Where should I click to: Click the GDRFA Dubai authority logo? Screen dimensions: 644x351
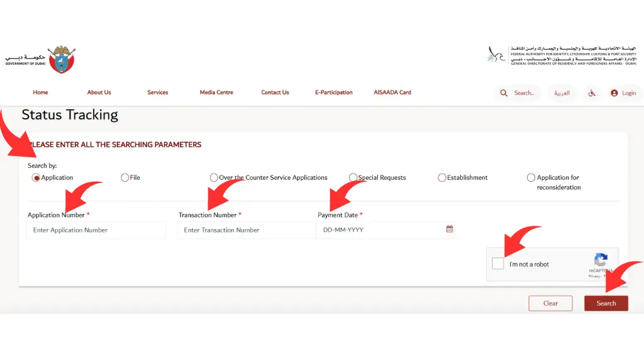click(562, 55)
